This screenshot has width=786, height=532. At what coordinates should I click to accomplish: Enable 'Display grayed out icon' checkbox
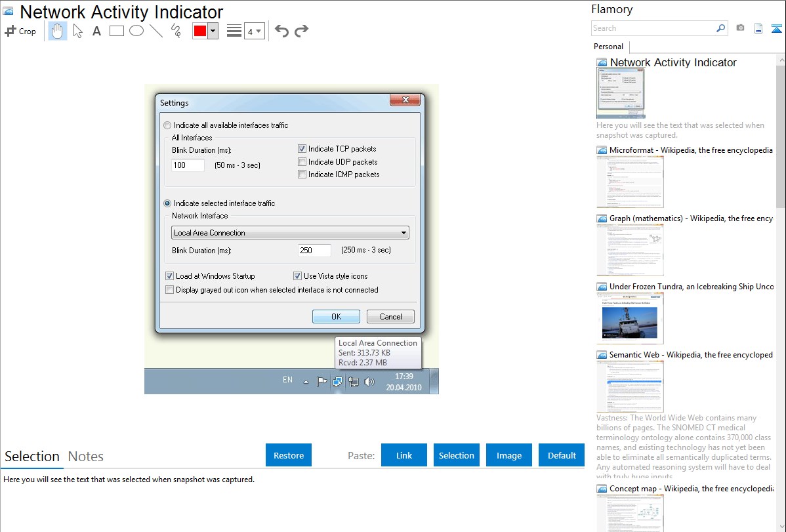point(169,290)
